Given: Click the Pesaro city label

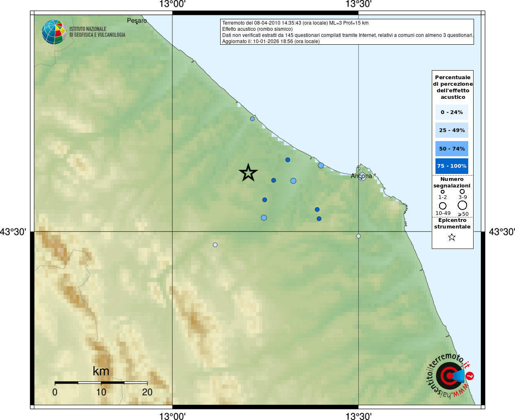Looking at the screenshot, I should click(137, 21).
